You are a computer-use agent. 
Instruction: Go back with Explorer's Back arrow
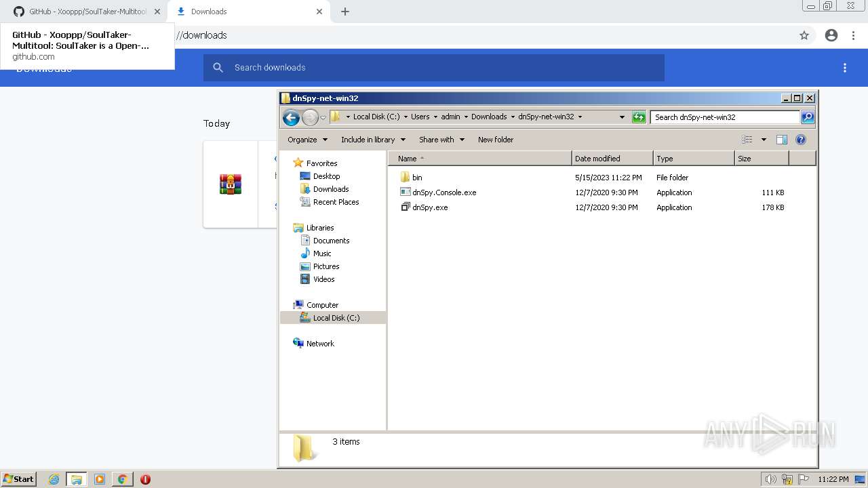(x=291, y=117)
